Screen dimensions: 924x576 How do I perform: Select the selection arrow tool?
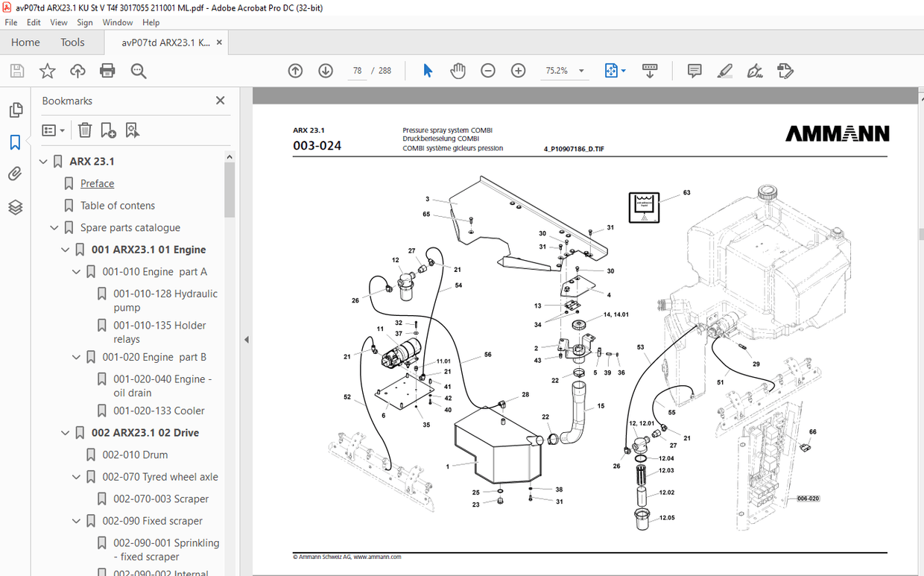427,70
